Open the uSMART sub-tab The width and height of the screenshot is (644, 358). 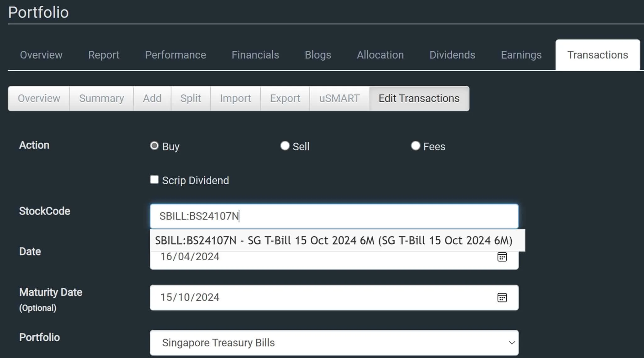coord(339,99)
